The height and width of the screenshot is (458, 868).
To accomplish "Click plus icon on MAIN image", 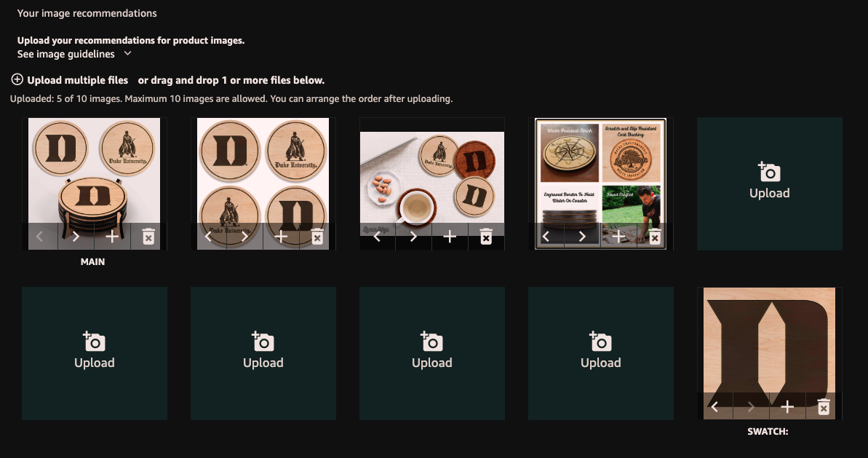I will click(x=112, y=237).
